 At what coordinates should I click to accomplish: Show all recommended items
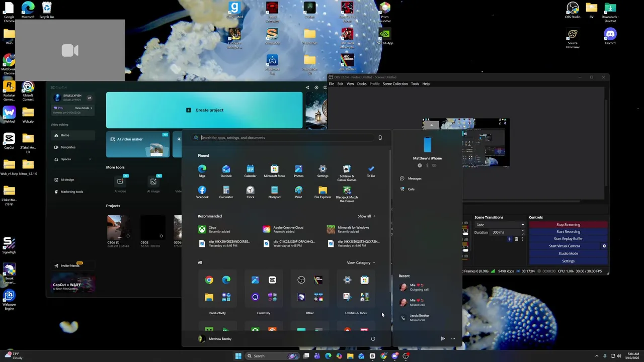click(x=366, y=216)
